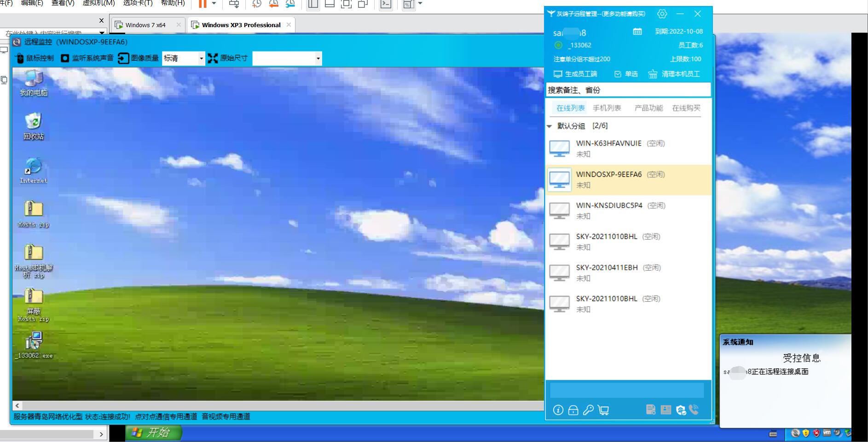Open the empty dropdown beside 原始尺寸
This screenshot has width=868, height=442.
(x=287, y=58)
